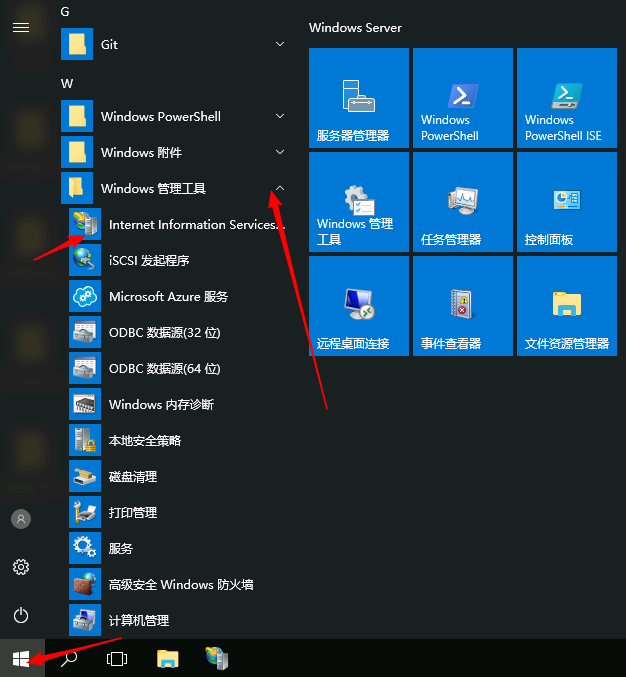Open the 事件查看器 tile
Image resolution: width=626 pixels, height=677 pixels.
pos(463,306)
